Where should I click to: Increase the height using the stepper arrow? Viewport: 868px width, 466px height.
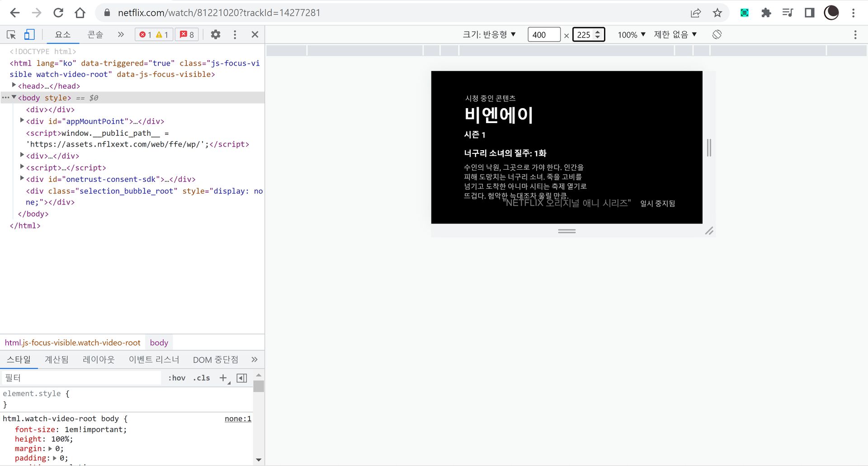coord(598,32)
